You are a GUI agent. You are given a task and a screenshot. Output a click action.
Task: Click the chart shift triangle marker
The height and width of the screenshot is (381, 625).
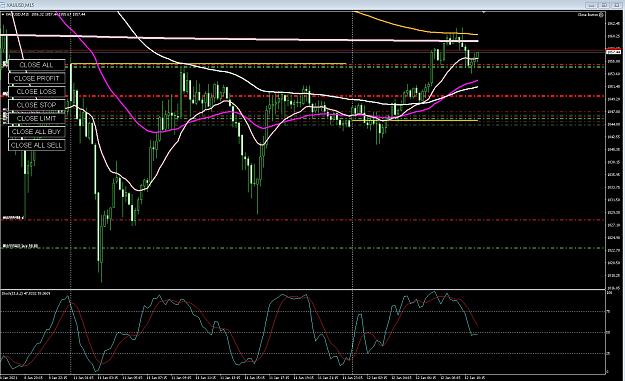[x=483, y=12]
